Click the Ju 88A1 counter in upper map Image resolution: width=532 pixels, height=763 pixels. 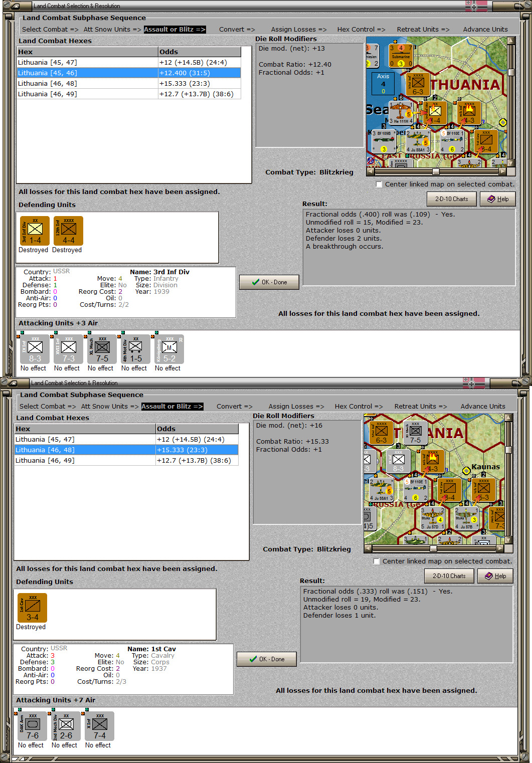418,141
